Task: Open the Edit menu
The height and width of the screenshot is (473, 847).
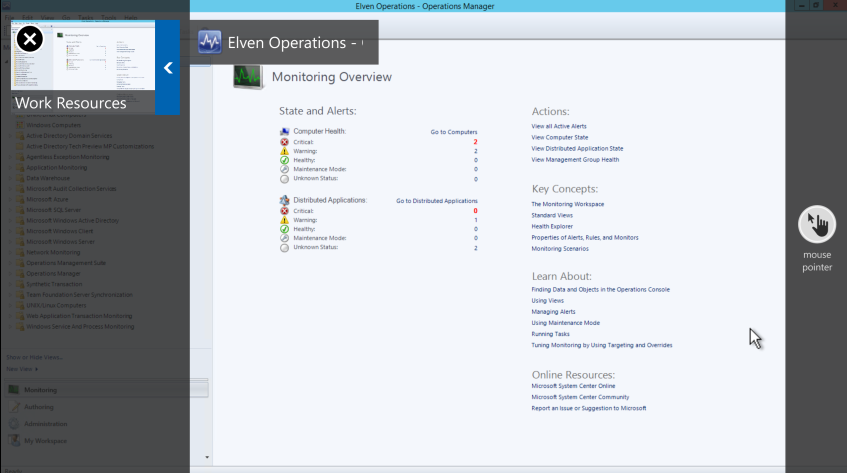Action: point(28,18)
